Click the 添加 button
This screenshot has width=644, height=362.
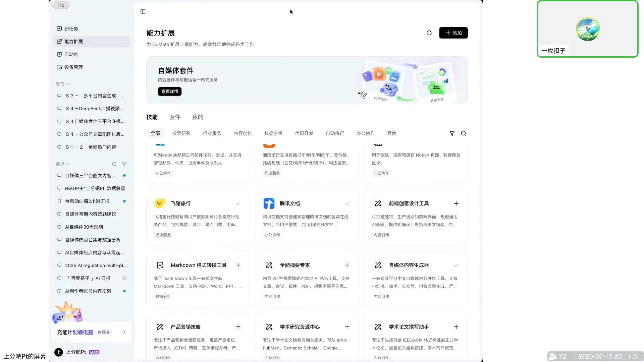(x=453, y=33)
